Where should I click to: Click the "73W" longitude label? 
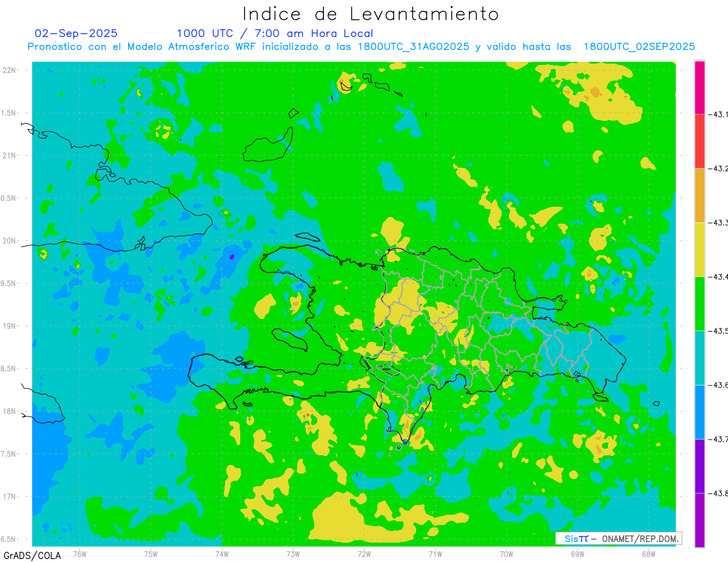coord(292,554)
